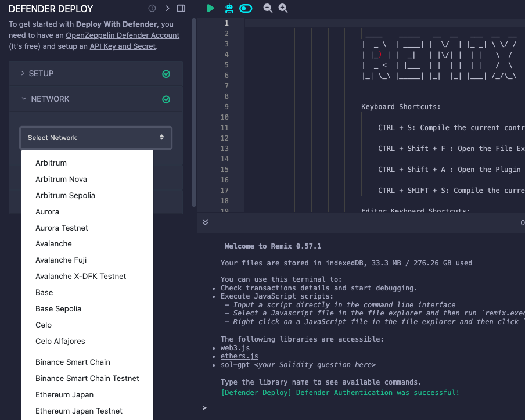Click the zoom in magnifier in the editor toolbar
This screenshot has width=525, height=420.
(283, 8)
